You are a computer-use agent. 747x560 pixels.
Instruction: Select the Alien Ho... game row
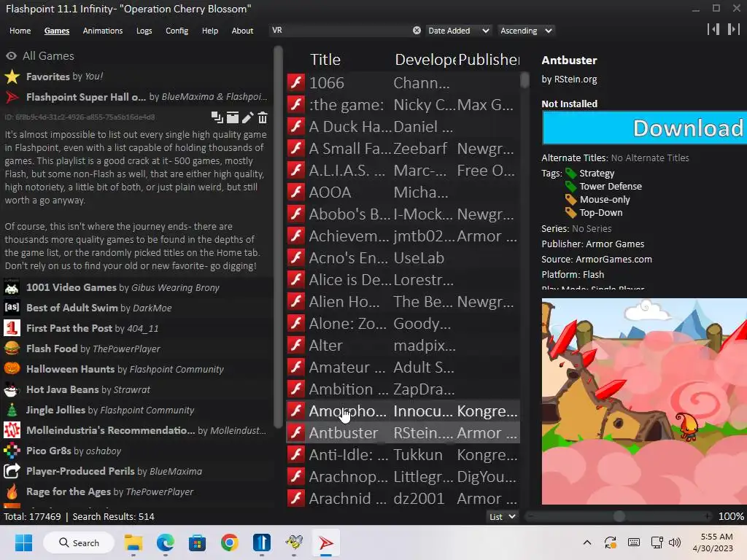point(403,301)
